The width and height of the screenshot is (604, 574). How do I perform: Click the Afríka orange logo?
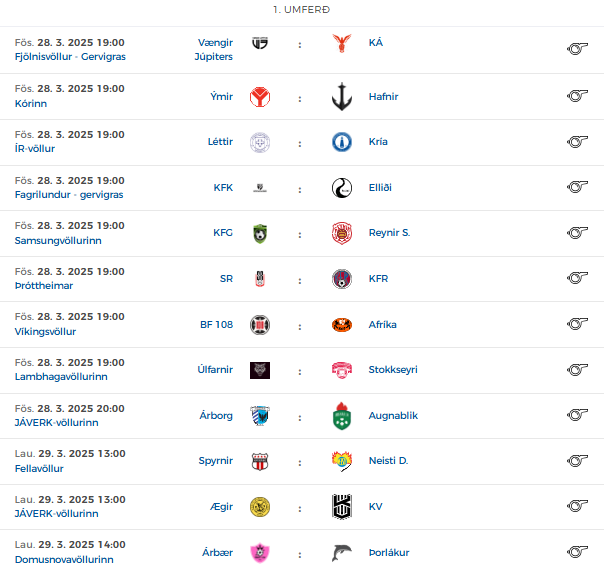pos(342,325)
